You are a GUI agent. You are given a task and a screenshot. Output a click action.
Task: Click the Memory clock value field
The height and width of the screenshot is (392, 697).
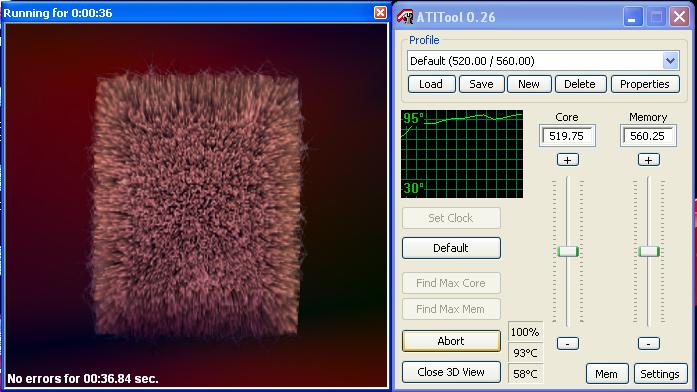(648, 136)
